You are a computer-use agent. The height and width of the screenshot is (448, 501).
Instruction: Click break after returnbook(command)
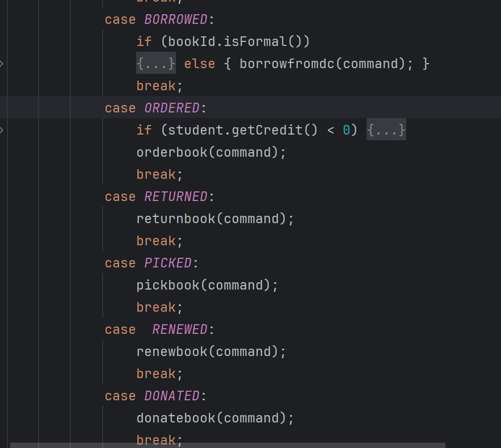pyautogui.click(x=156, y=241)
